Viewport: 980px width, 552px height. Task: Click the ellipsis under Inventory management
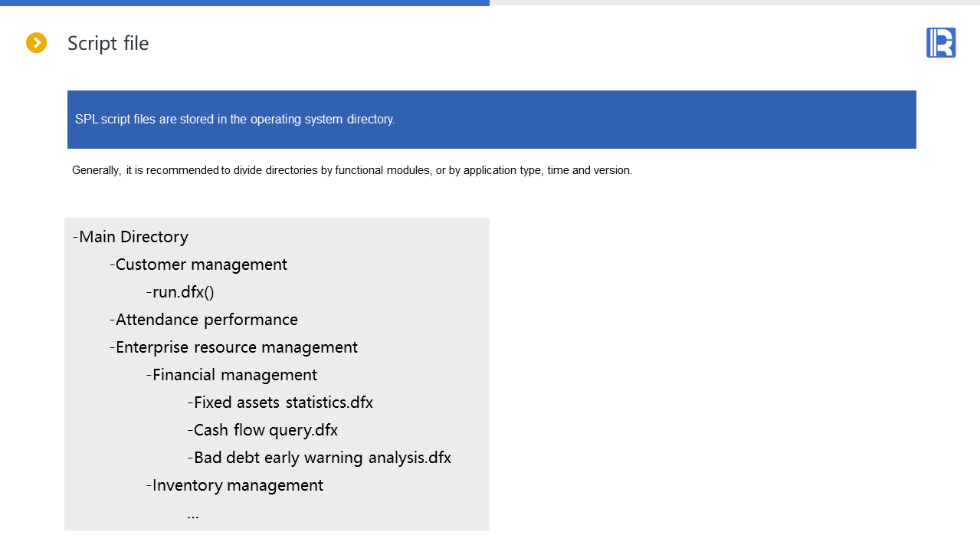(193, 514)
